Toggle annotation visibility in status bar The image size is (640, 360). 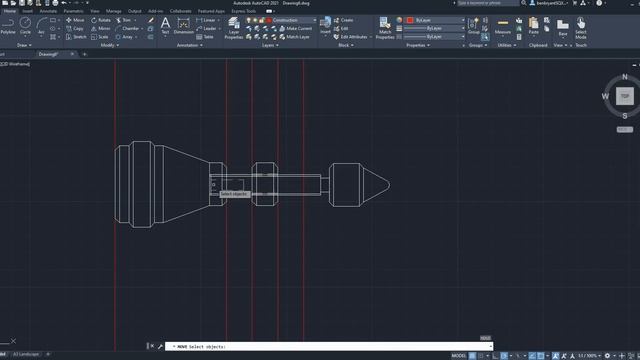pos(556,356)
